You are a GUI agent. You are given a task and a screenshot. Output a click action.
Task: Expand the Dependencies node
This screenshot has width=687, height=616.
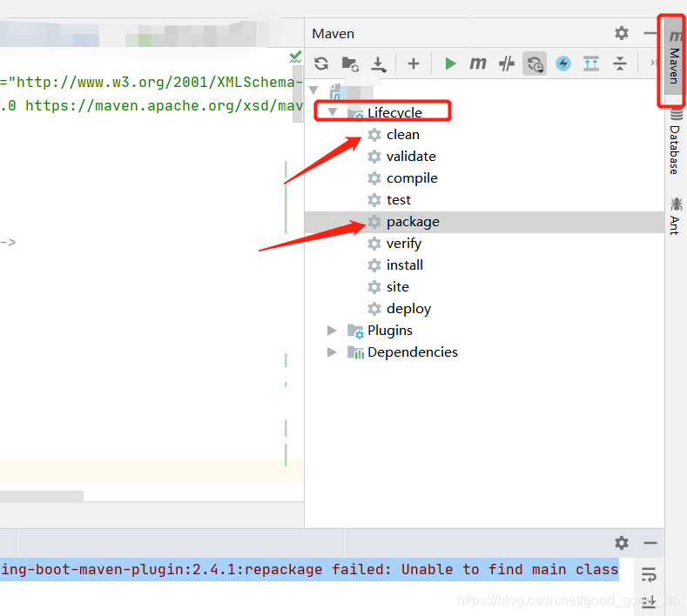tap(332, 352)
